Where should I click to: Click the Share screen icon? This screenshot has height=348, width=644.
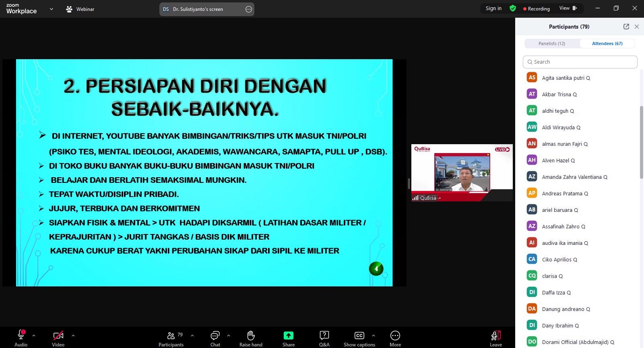point(289,336)
